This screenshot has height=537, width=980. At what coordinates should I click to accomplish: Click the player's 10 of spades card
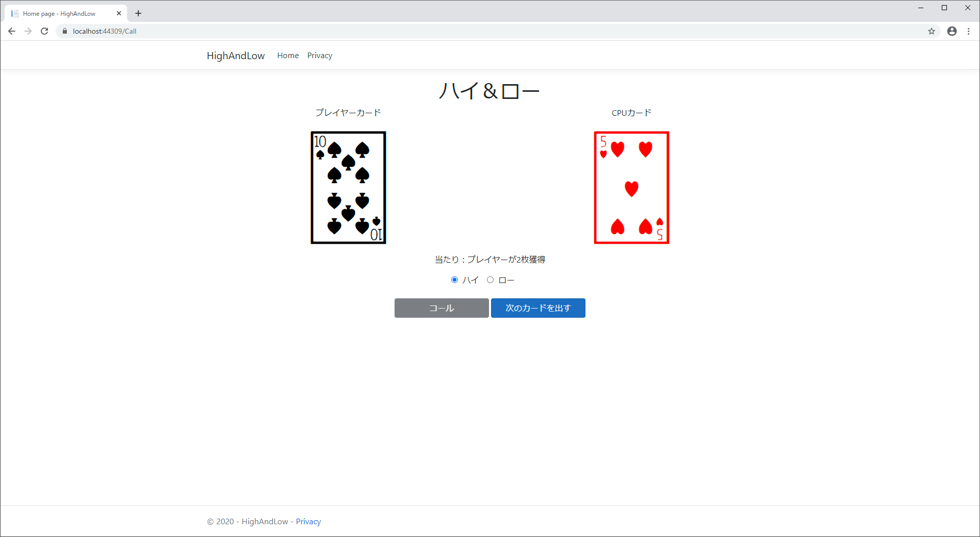[x=349, y=188]
